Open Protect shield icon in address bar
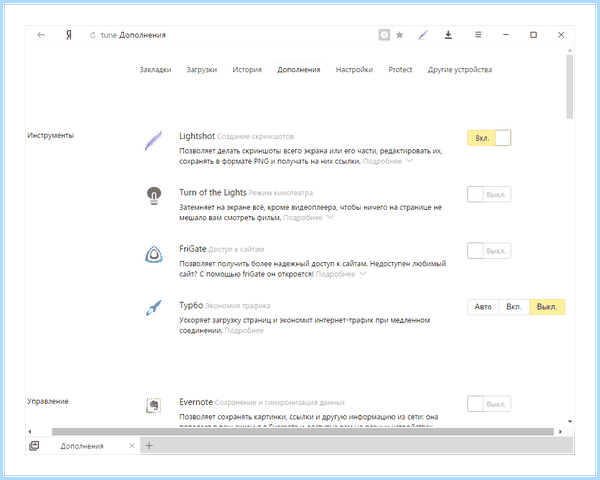Viewport: 600px width, 480px height. coord(384,35)
